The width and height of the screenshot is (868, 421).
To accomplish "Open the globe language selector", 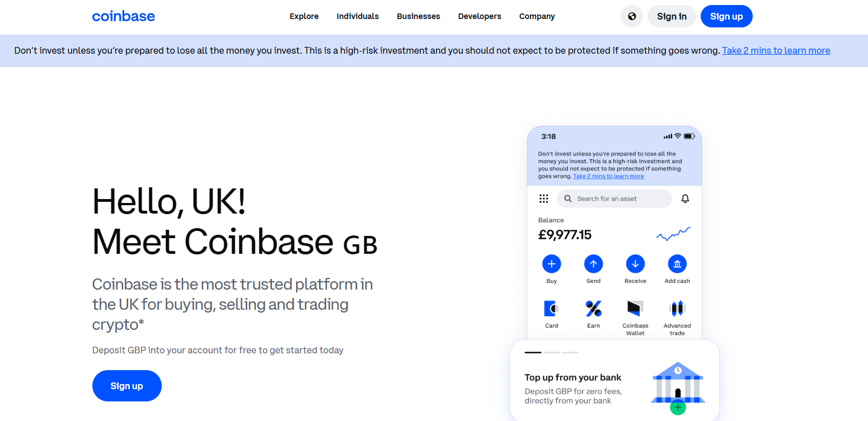I will click(x=632, y=16).
